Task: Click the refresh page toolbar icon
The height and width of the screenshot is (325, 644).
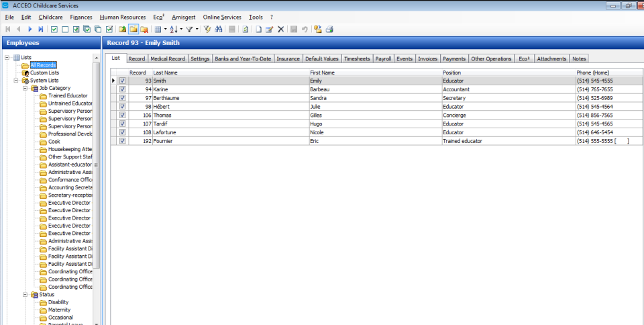Action: click(x=246, y=29)
